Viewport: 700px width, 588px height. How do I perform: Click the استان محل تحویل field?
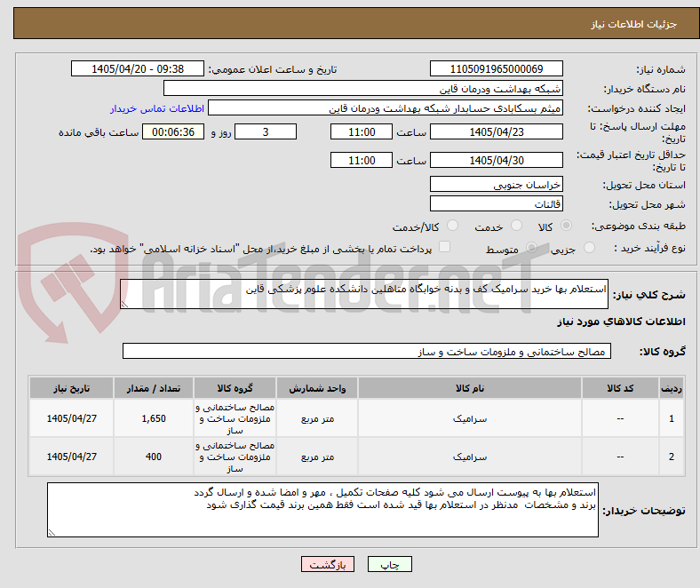pyautogui.click(x=497, y=184)
